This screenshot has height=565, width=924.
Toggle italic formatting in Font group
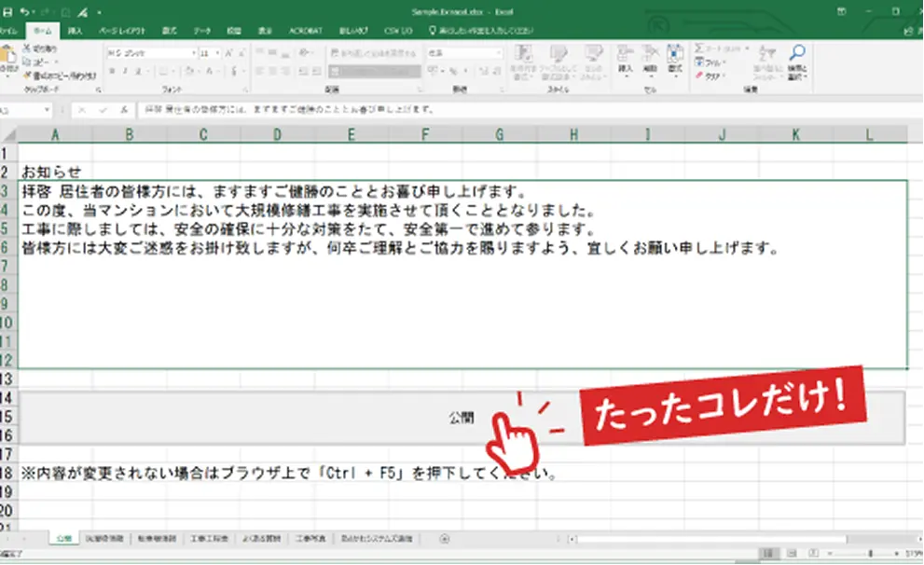pos(123,71)
